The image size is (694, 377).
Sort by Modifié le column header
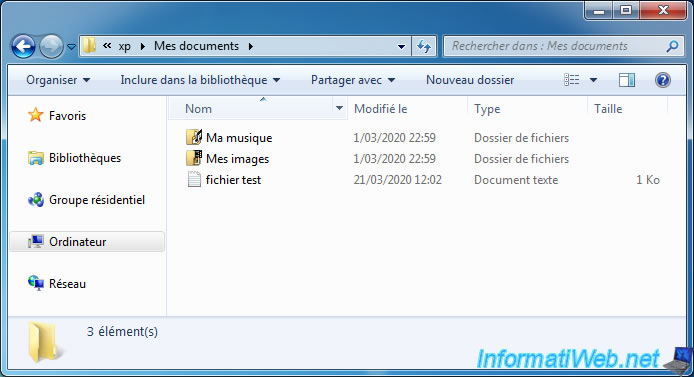coord(407,109)
